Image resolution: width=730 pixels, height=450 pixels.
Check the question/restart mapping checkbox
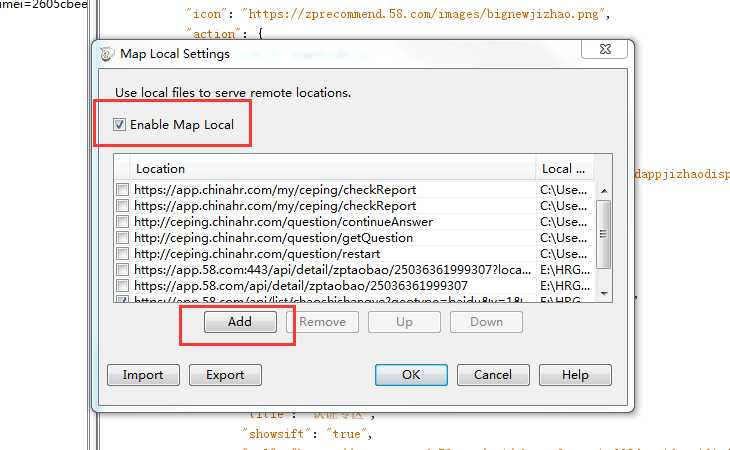coord(122,254)
